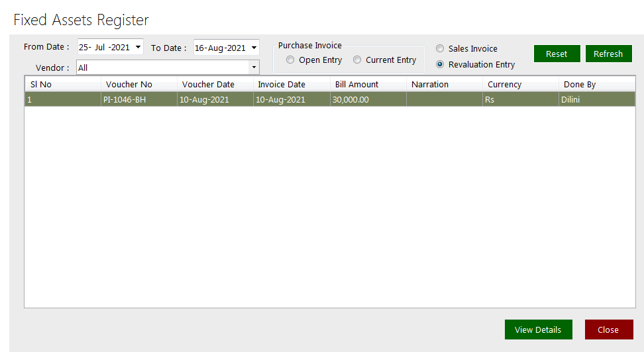Click the green Reset button
644x352 pixels.
(x=557, y=54)
